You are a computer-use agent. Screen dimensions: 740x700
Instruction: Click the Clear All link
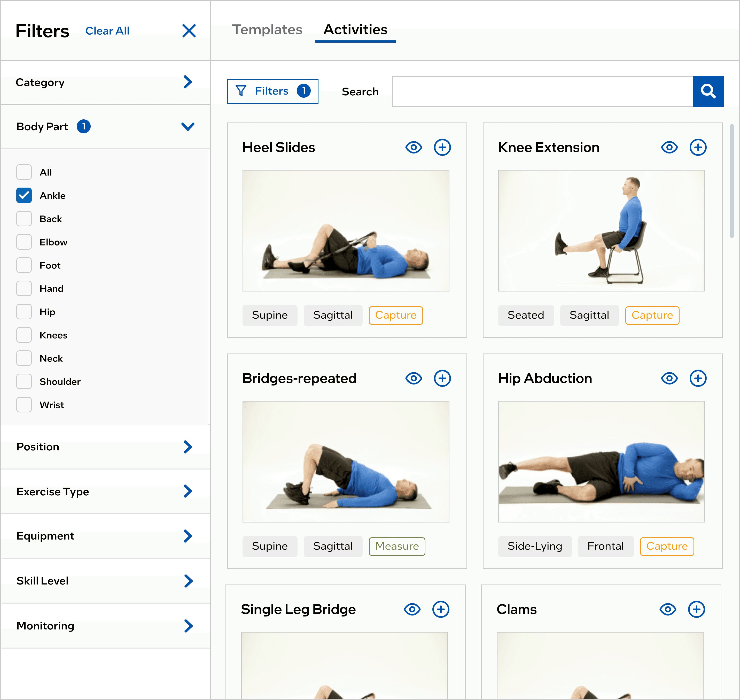pyautogui.click(x=107, y=31)
